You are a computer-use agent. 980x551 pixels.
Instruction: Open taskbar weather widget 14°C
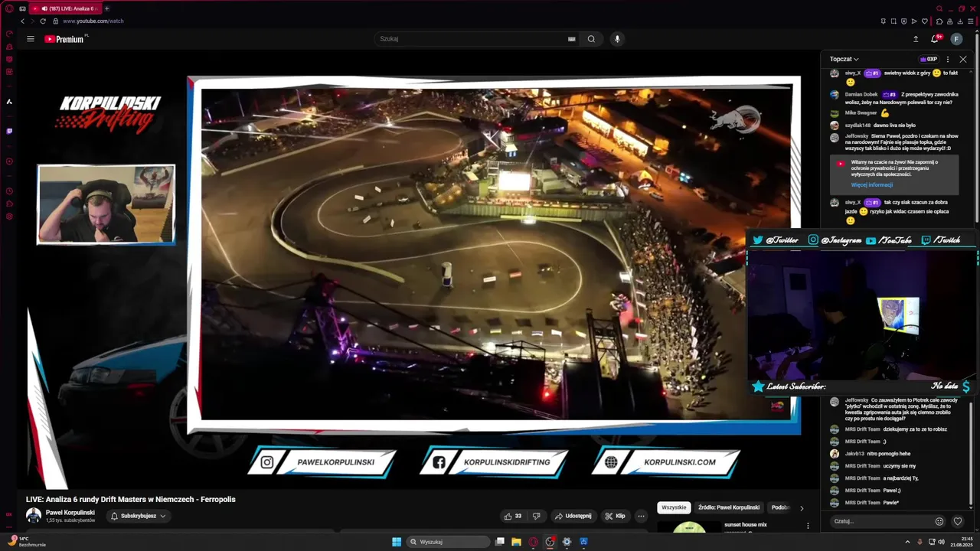[27, 542]
